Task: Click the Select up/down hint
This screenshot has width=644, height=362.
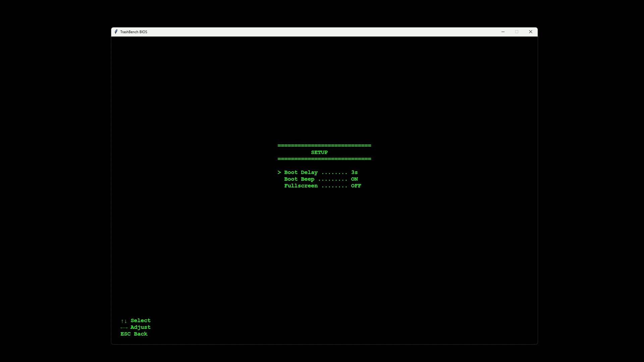Action: click(136, 321)
